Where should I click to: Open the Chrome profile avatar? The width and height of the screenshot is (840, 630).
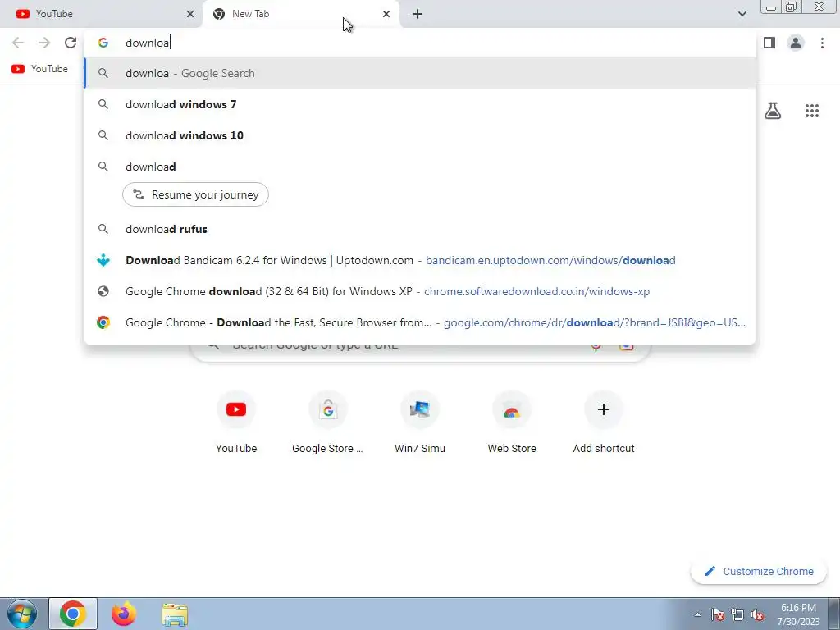tap(796, 43)
